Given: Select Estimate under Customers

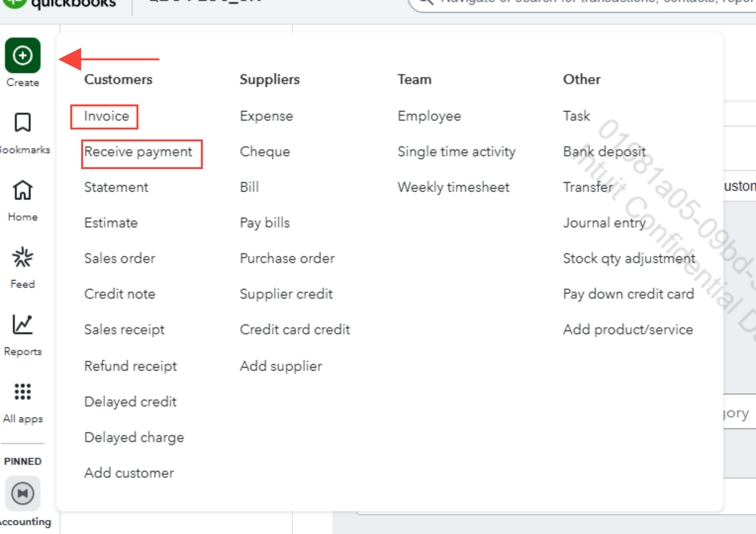Looking at the screenshot, I should 111,223.
